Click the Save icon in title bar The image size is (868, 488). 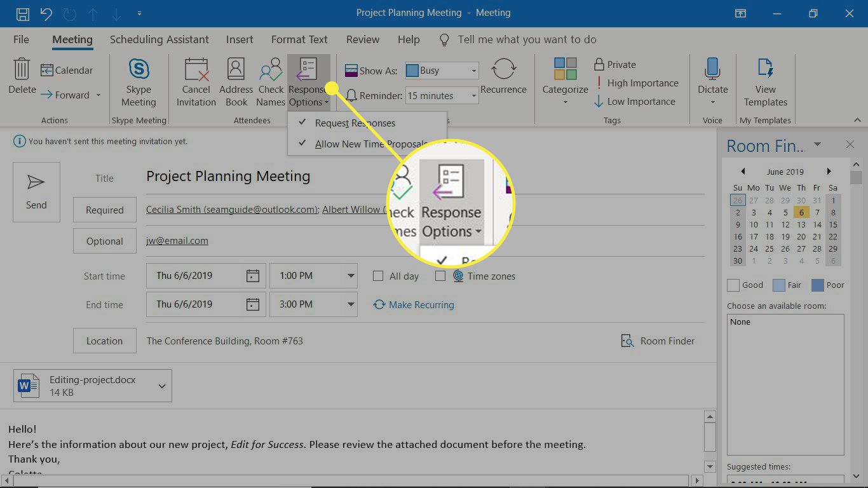point(22,13)
